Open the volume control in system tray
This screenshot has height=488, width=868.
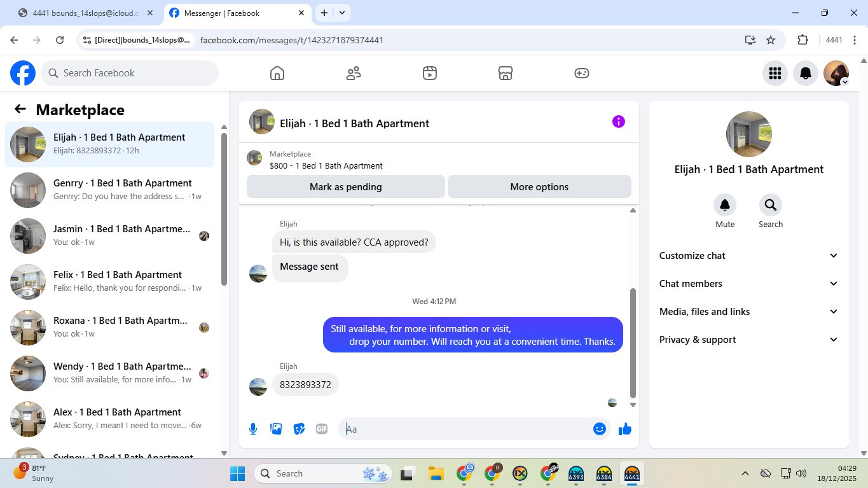click(x=801, y=473)
